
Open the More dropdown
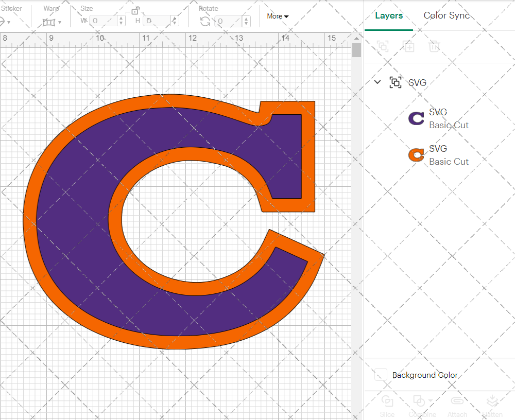[x=278, y=16]
